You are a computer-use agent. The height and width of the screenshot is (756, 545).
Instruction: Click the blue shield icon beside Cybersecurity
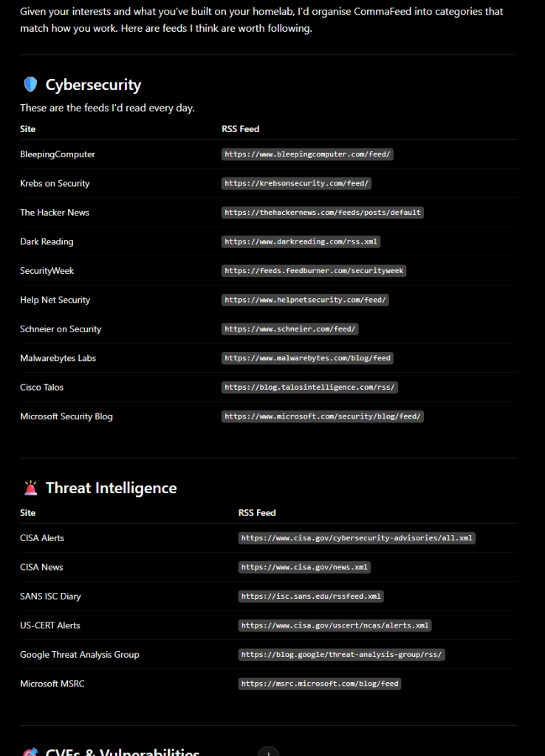click(x=30, y=84)
